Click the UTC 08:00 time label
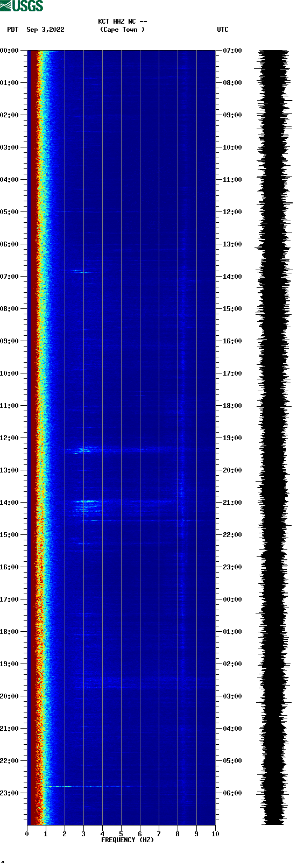The image size is (297, 868). [x=232, y=83]
